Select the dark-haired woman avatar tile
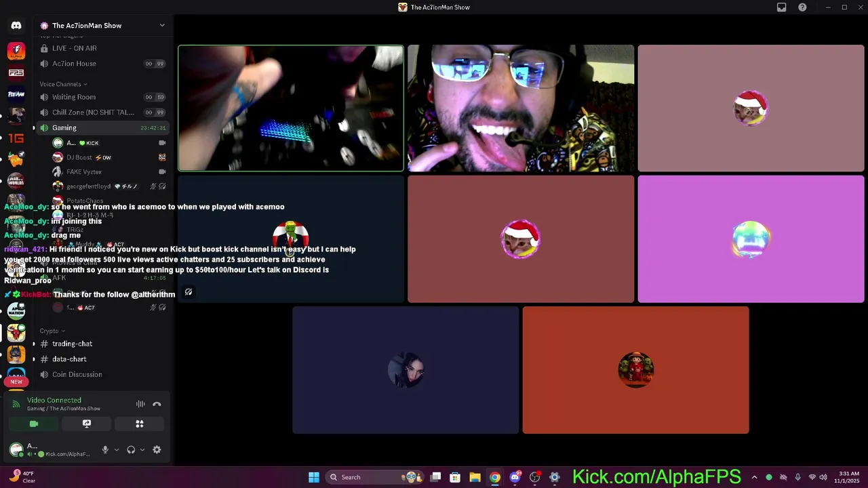The width and height of the screenshot is (868, 488). [406, 370]
